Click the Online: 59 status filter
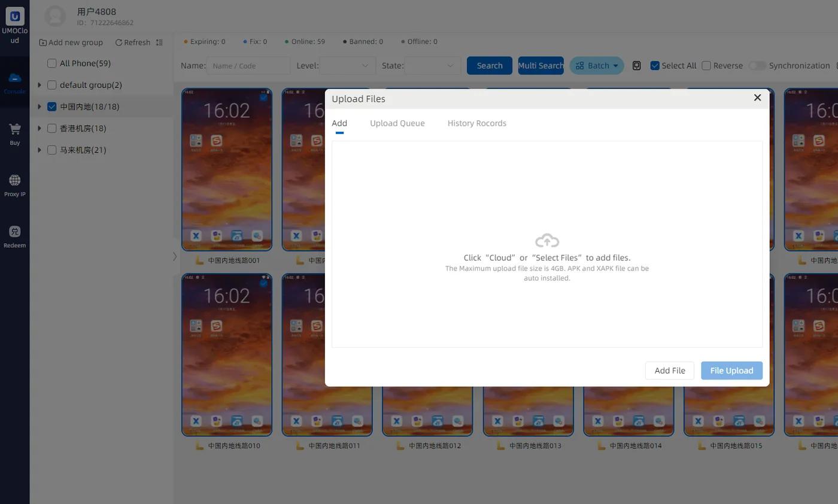 tap(305, 42)
